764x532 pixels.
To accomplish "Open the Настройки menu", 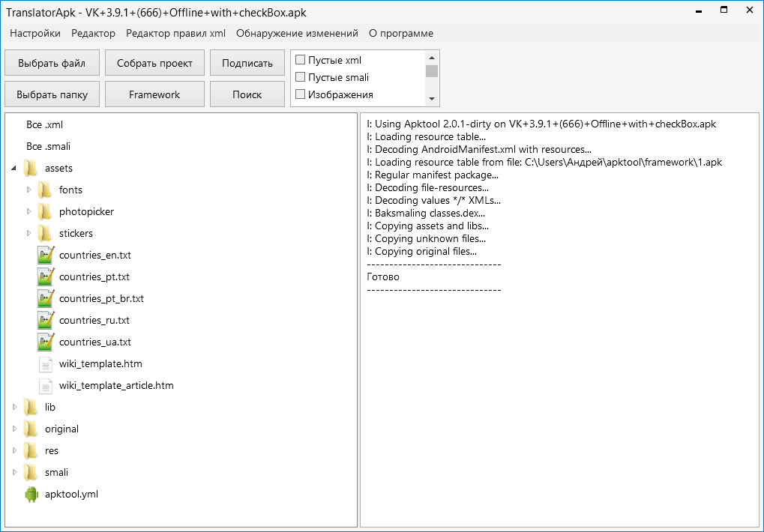I will point(35,33).
